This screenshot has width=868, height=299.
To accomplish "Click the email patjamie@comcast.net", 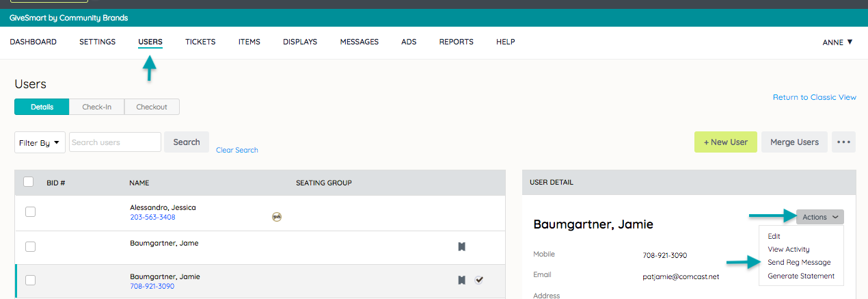I will (x=681, y=276).
